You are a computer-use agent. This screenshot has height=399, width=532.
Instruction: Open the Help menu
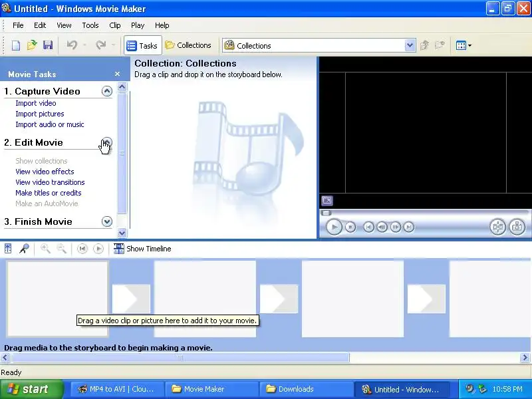pyautogui.click(x=162, y=25)
